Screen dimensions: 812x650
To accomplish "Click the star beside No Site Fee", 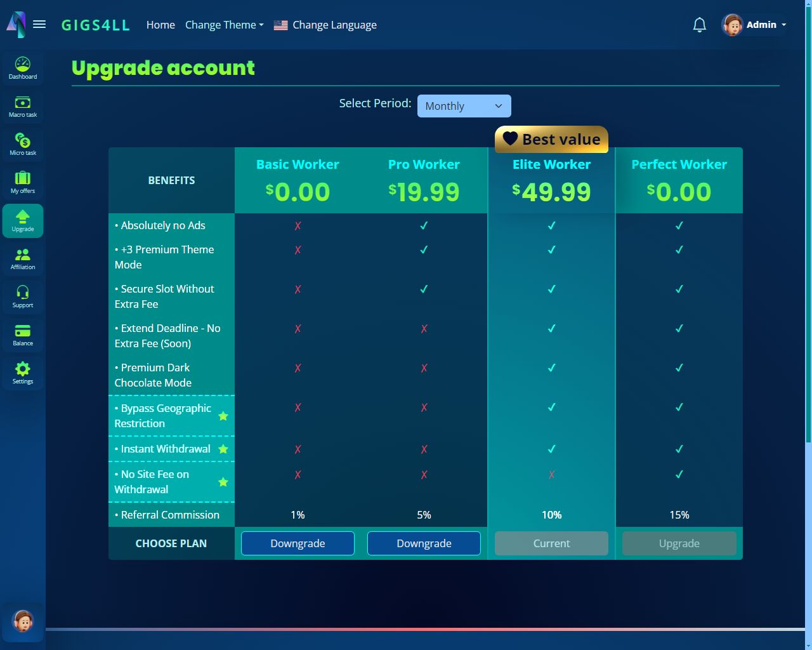I will point(223,482).
